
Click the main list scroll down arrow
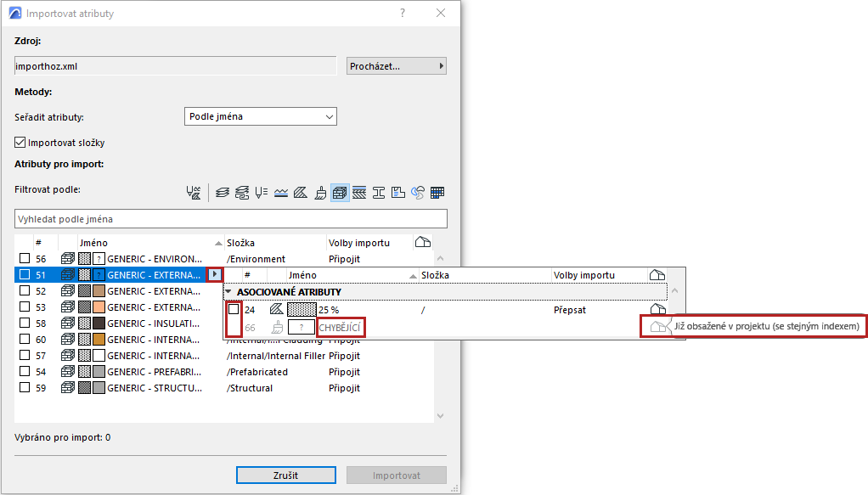click(x=440, y=416)
